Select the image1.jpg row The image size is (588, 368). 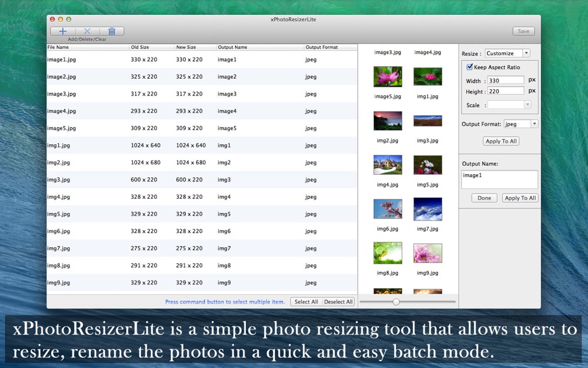(x=202, y=59)
